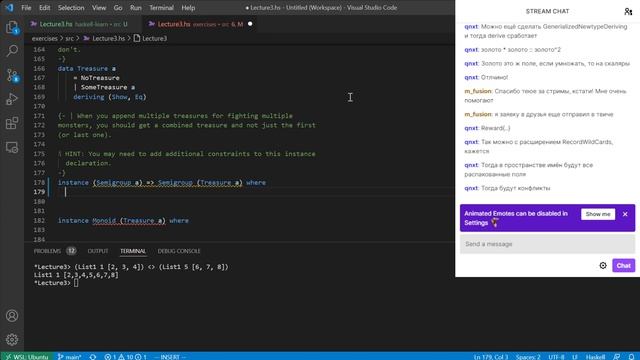Screen dimensions: 640x360
Task: Open the Accounts menu icon
Action: pos(12,316)
